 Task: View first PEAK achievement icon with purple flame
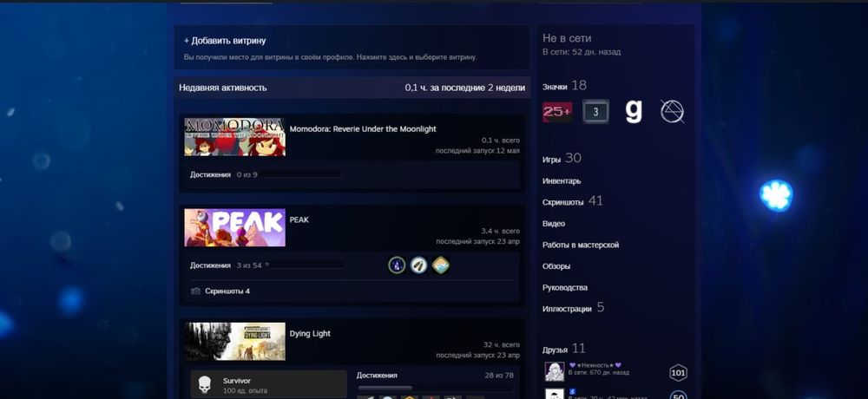[x=397, y=265]
